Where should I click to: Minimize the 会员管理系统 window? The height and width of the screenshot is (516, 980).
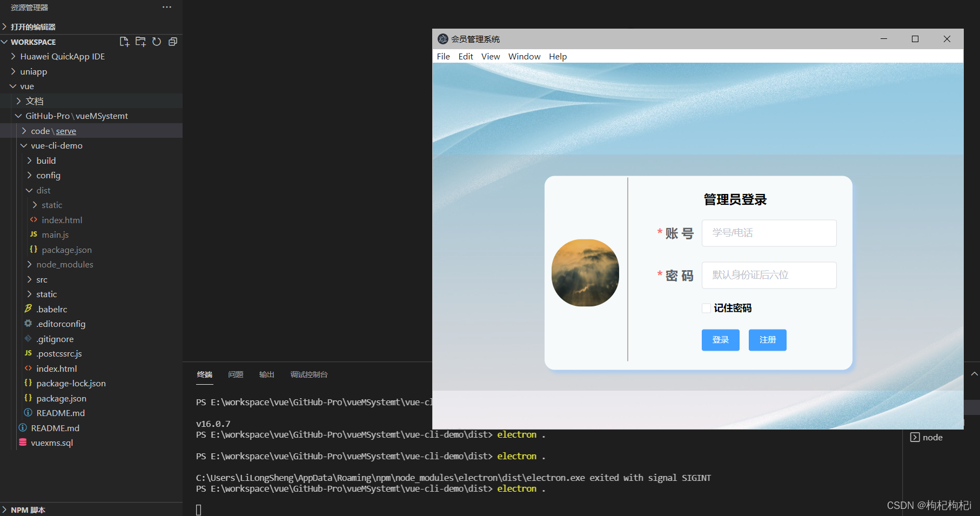tap(884, 39)
